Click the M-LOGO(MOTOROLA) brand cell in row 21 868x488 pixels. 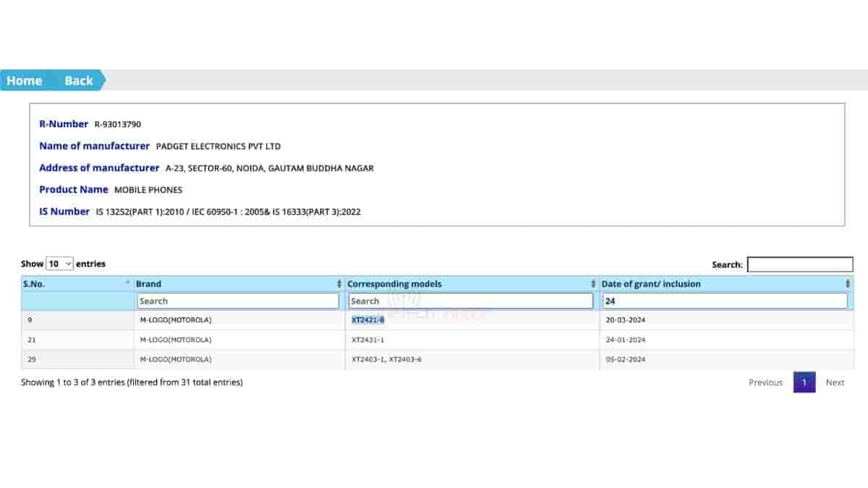pos(176,340)
